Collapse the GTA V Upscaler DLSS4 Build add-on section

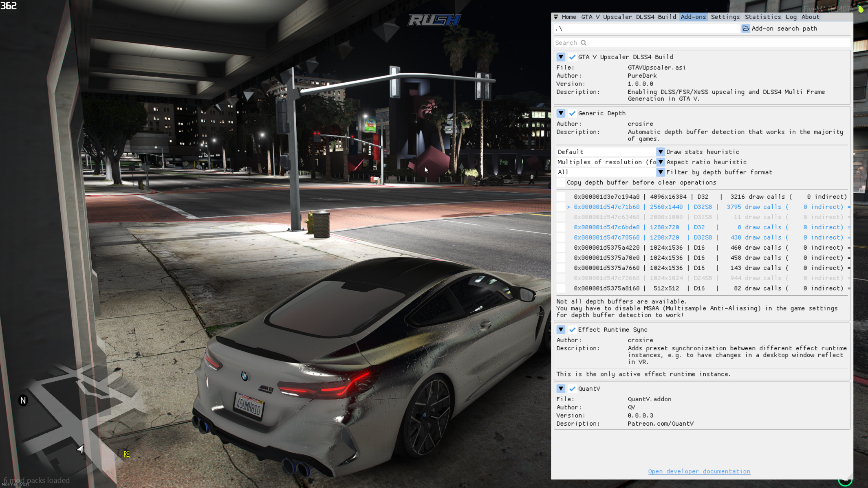[561, 57]
